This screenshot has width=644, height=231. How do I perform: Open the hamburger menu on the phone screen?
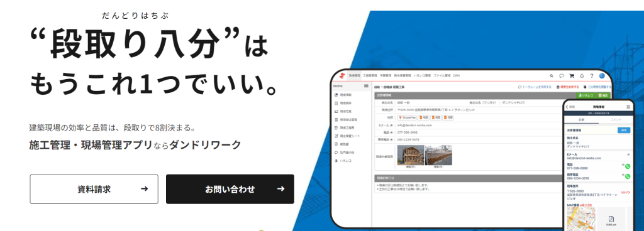[628, 107]
